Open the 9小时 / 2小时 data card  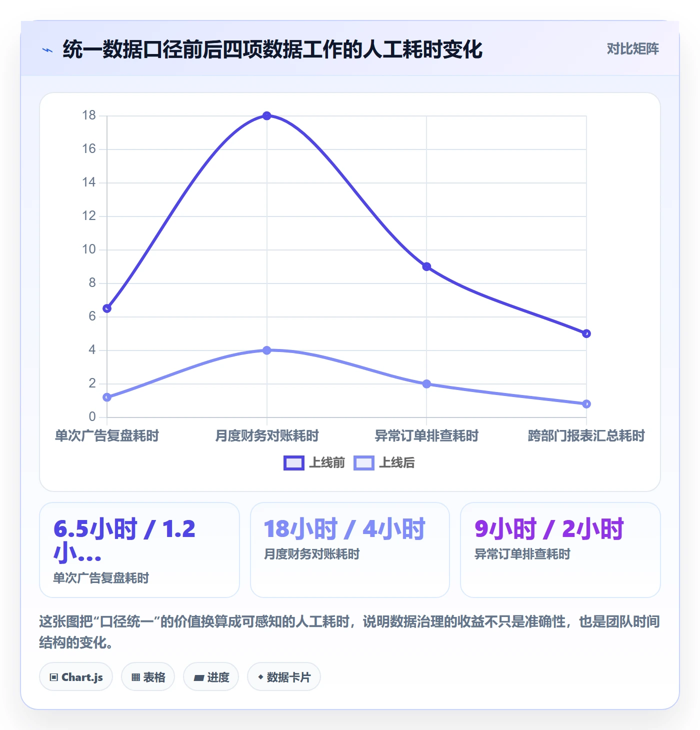[560, 550]
